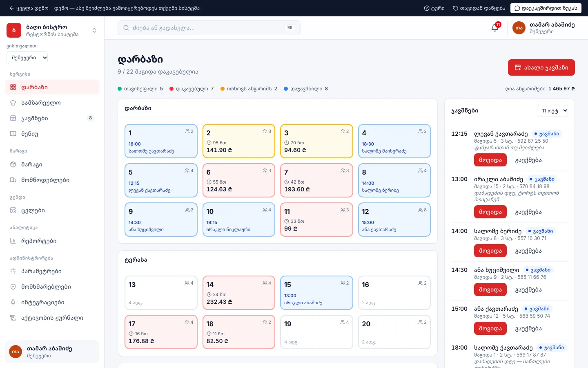Click the sidebar user card თამარ აბაშიძე
Image resolution: width=588 pixels, height=368 pixels.
pyautogui.click(x=52, y=352)
